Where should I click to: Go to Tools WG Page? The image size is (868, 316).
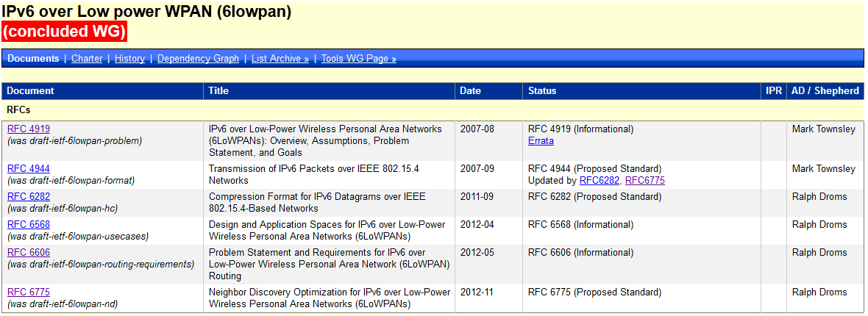(359, 59)
